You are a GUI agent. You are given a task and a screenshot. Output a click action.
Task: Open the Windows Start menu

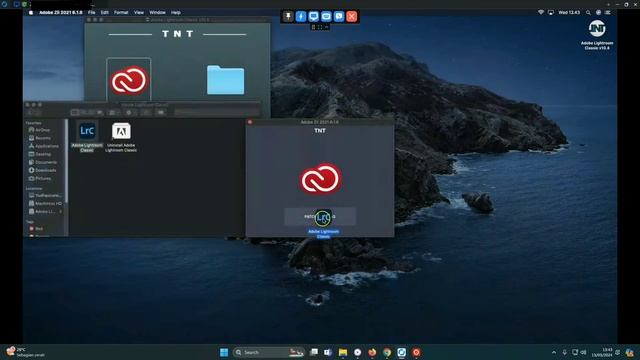(x=224, y=352)
